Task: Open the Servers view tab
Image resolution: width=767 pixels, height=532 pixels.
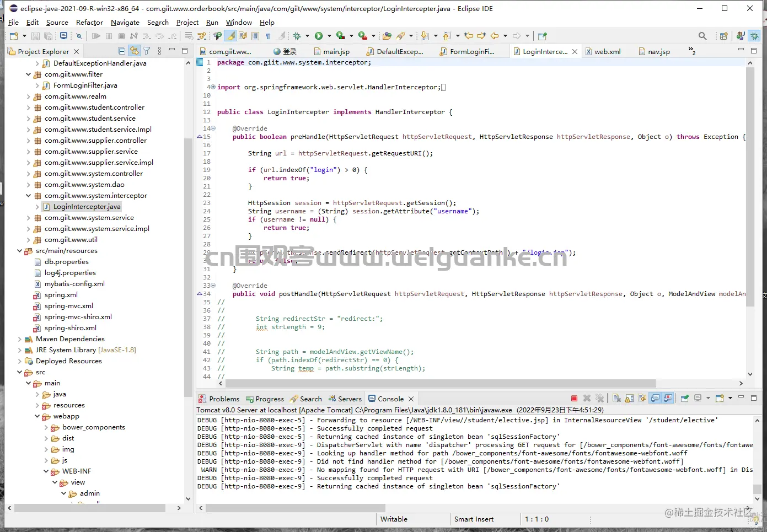Action: point(345,399)
